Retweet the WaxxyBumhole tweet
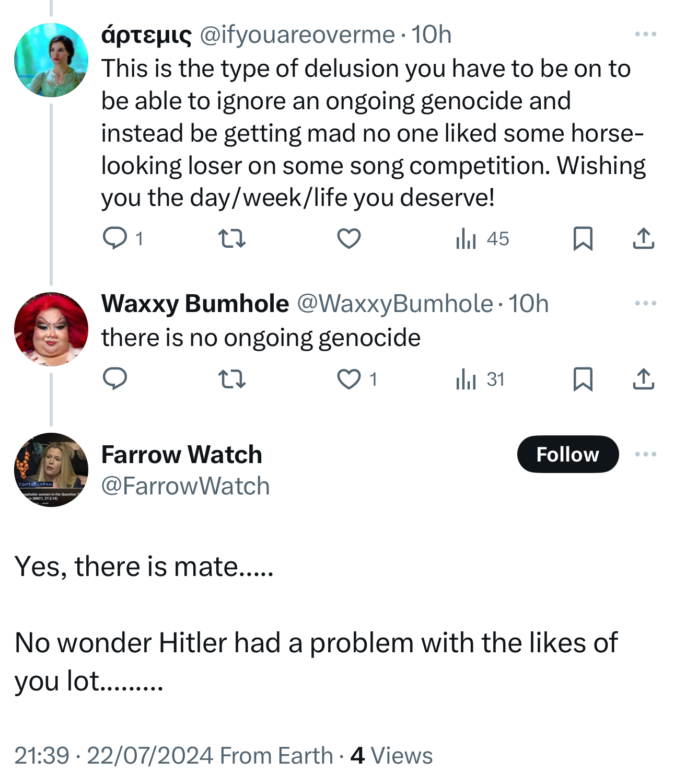The width and height of the screenshot is (674, 784). coord(231,379)
